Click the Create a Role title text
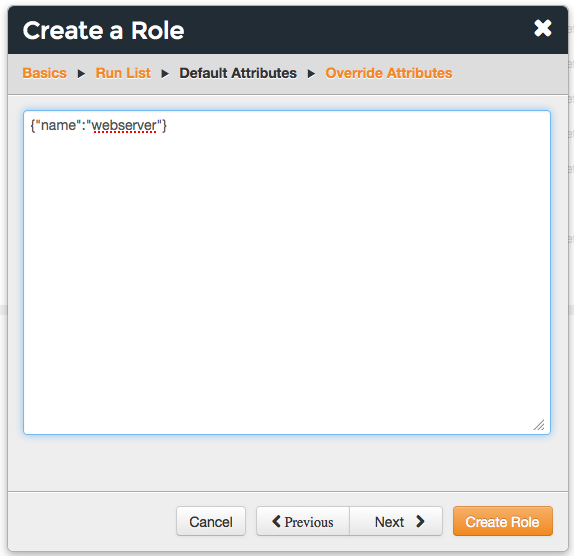 pyautogui.click(x=103, y=30)
